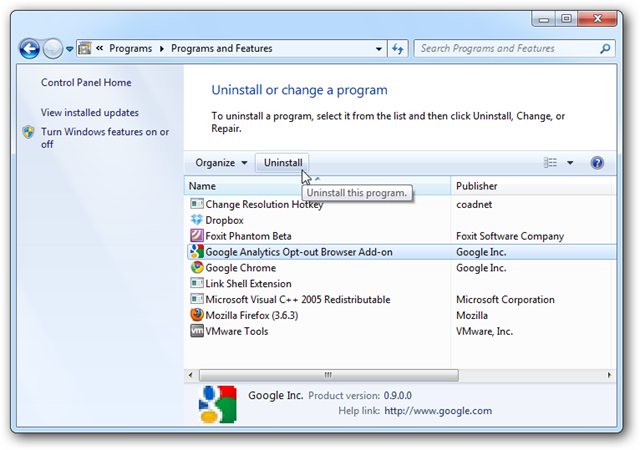This screenshot has height=450, width=640.
Task: Sort list by the Name column header
Action: pos(317,186)
